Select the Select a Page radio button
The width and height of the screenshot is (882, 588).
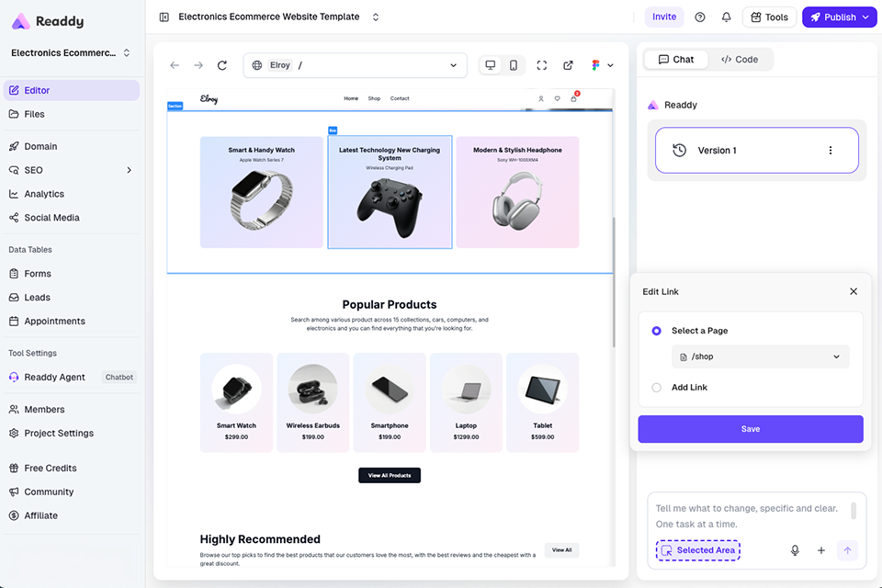[656, 331]
